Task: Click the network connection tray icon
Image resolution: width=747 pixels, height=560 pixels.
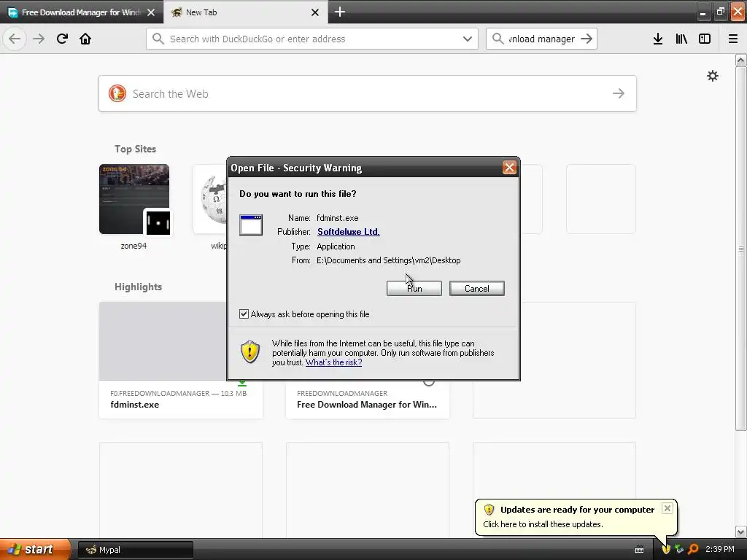Action: (679, 549)
